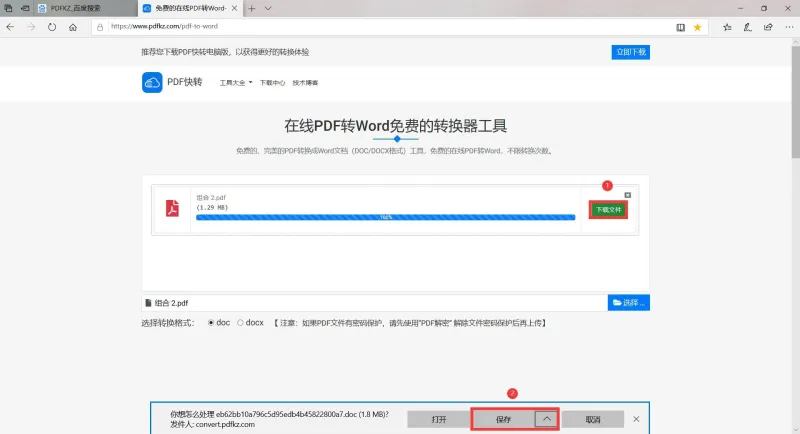The height and width of the screenshot is (434, 800).
Task: Select the docx format radio button
Action: pos(240,323)
